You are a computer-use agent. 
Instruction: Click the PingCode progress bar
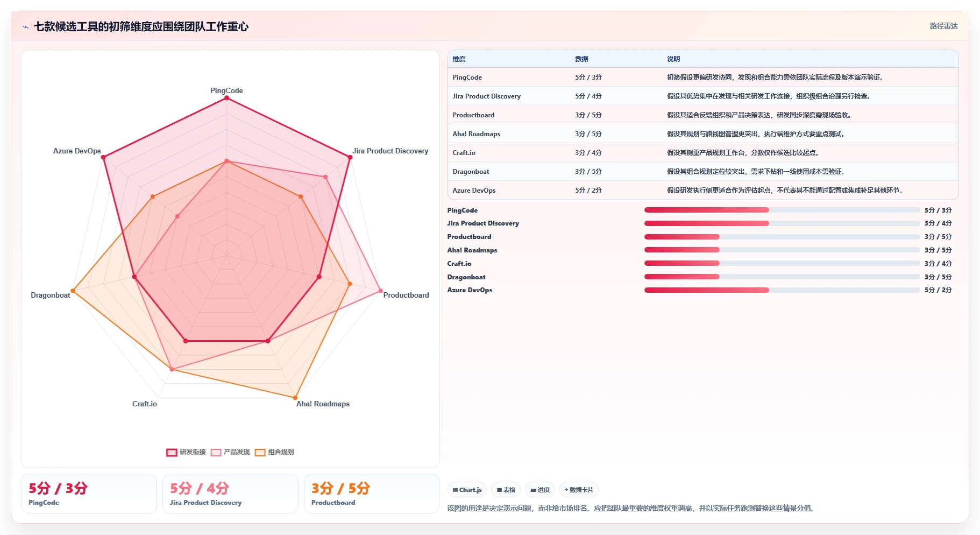click(x=782, y=210)
